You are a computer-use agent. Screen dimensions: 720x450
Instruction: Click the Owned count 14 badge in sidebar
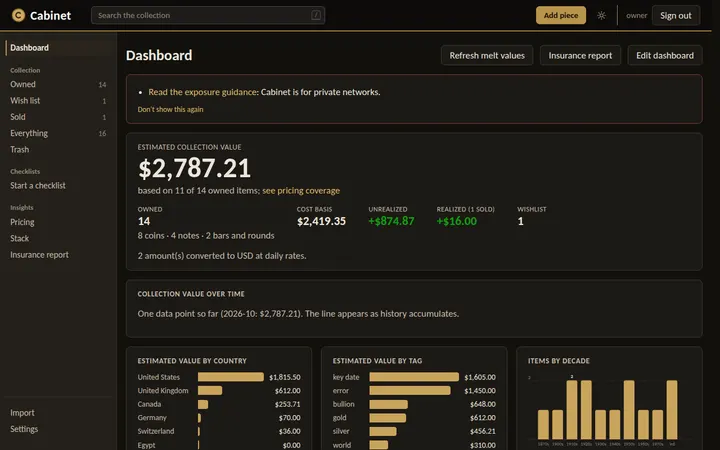pos(102,84)
